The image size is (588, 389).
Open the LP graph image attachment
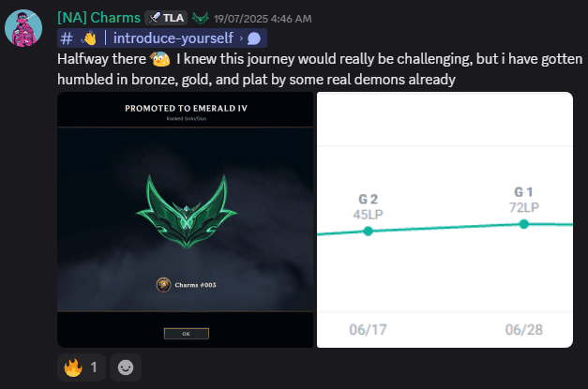click(445, 219)
